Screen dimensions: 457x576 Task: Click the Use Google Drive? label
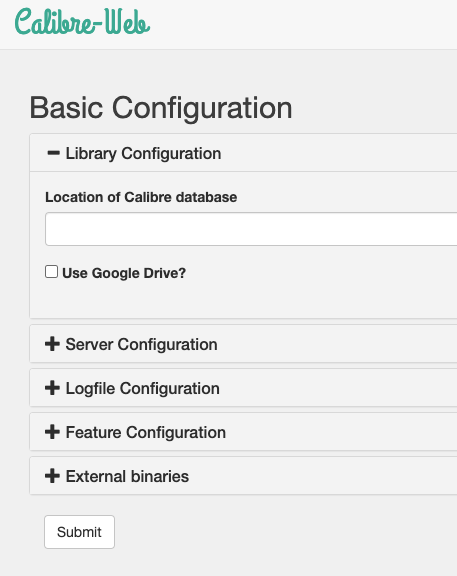coord(124,273)
